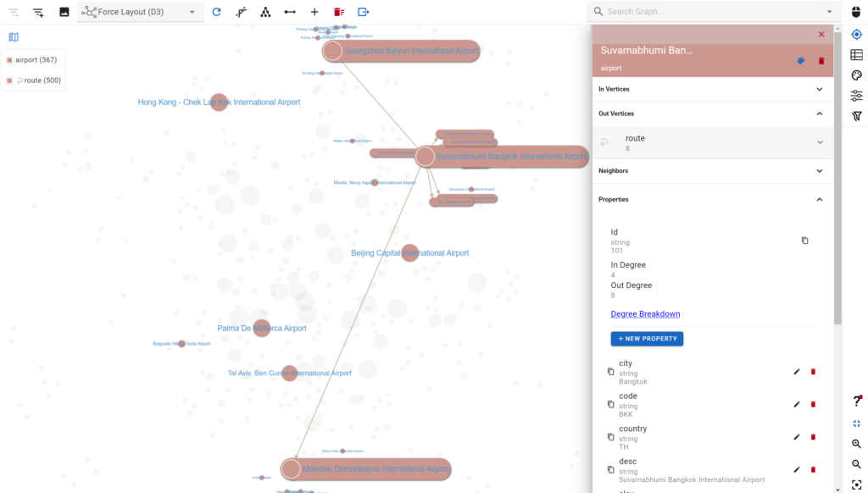Refresh the graph view
868x493 pixels.
(218, 12)
